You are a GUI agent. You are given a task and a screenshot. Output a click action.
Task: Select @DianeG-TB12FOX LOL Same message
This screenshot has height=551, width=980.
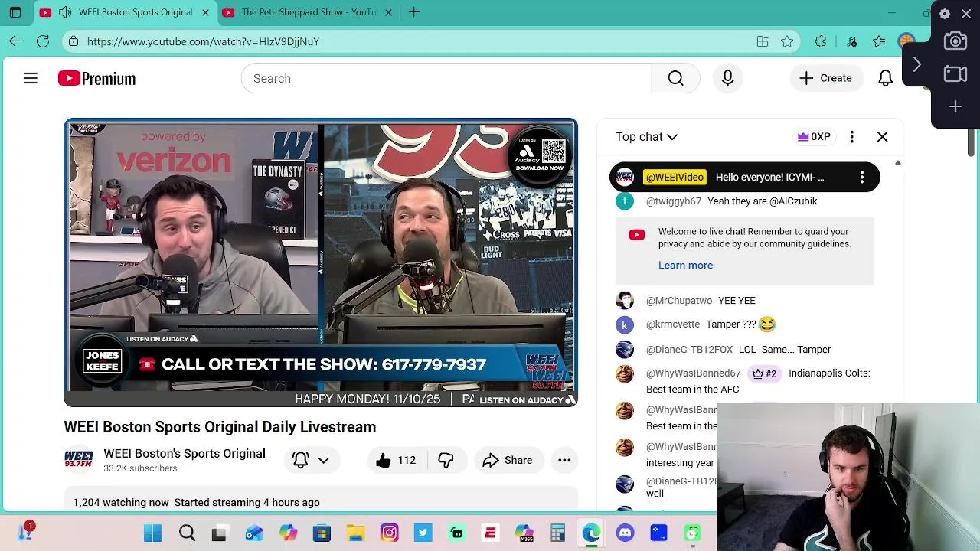tap(745, 349)
